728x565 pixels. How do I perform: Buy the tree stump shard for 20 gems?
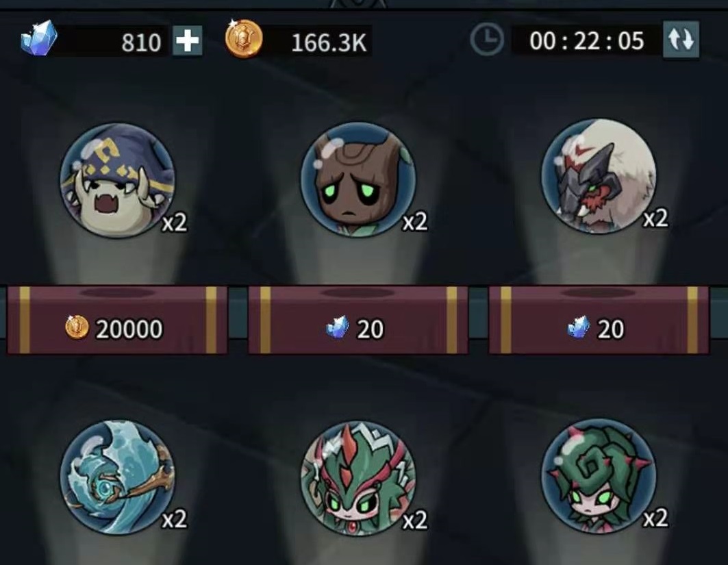358,321
